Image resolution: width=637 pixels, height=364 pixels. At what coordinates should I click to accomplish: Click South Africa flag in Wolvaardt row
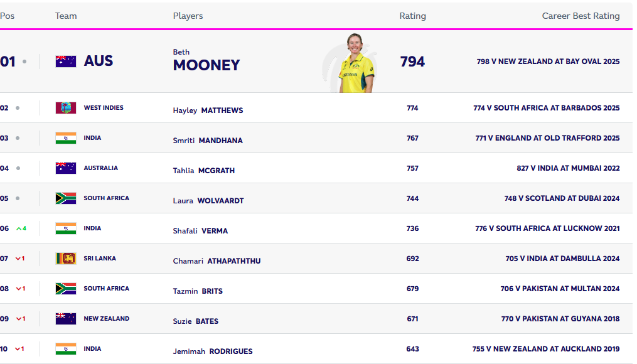click(x=66, y=198)
